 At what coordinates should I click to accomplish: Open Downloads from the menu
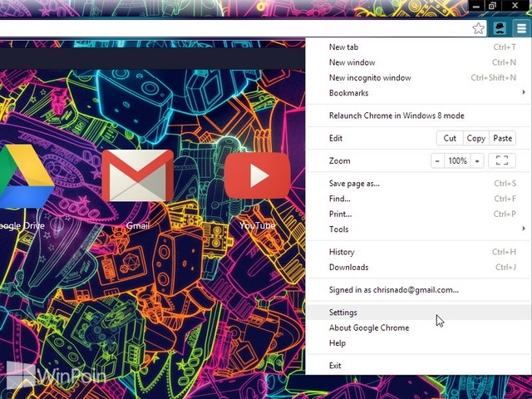pyautogui.click(x=419, y=268)
